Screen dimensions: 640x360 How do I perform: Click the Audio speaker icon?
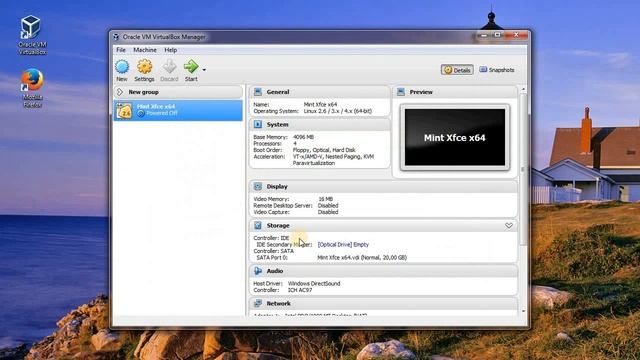[x=258, y=271]
